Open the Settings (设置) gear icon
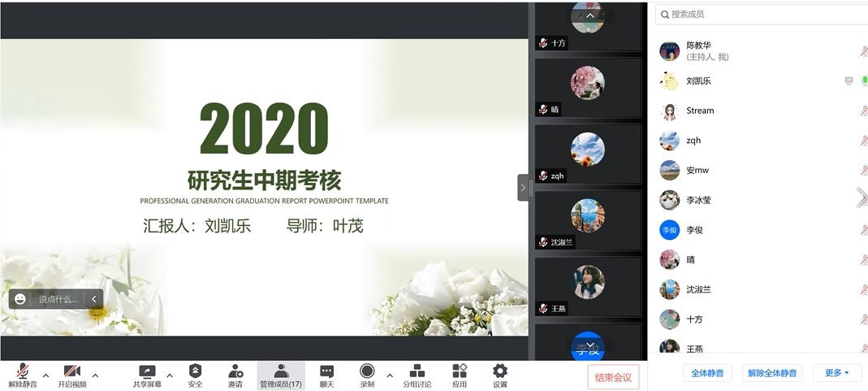The image size is (868, 391). pos(499,371)
